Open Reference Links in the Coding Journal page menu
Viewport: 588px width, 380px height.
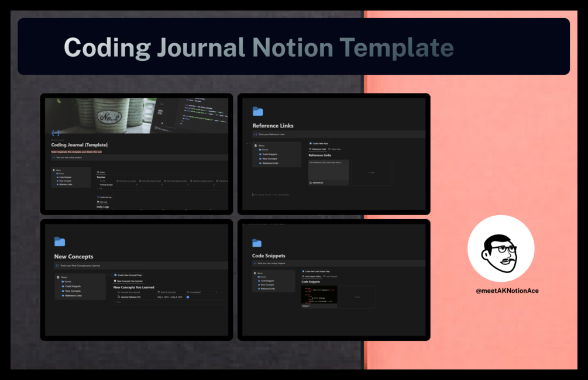click(x=64, y=184)
